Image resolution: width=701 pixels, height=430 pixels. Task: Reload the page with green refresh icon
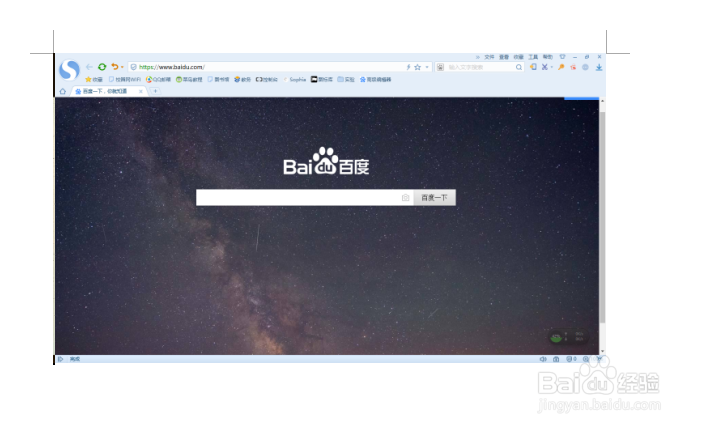tap(102, 67)
